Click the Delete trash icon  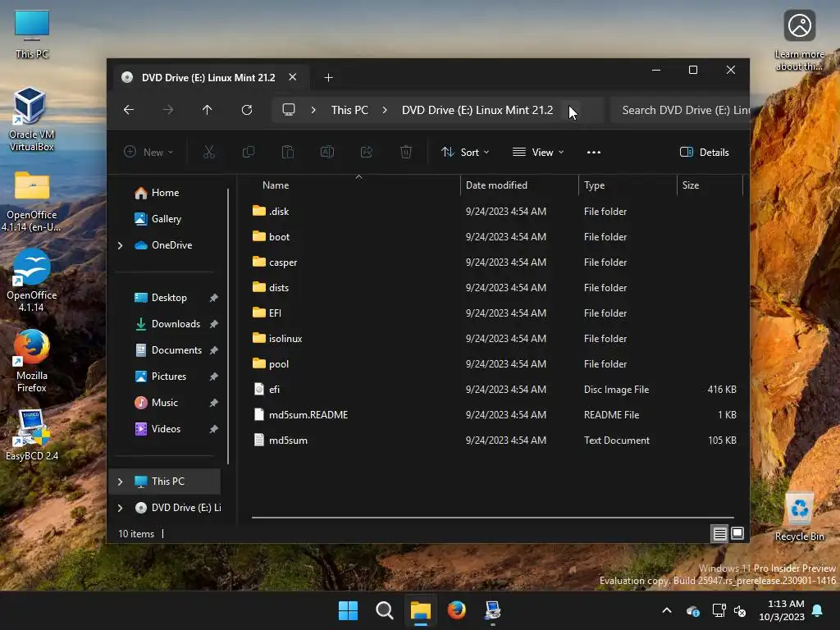click(x=406, y=152)
